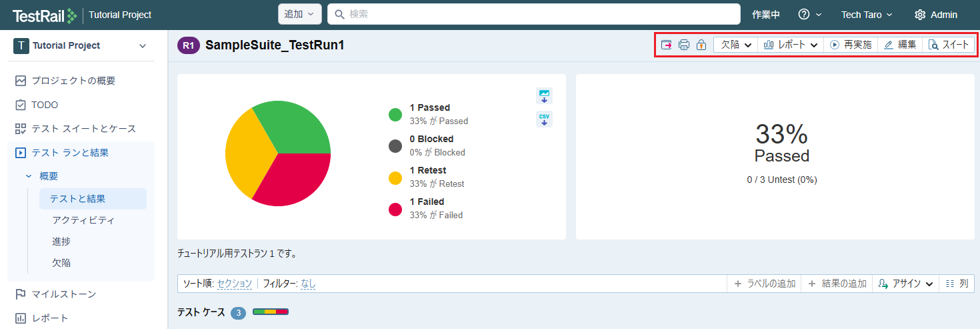Open the アサイン dropdown
The image size is (980, 329).
pos(905,284)
